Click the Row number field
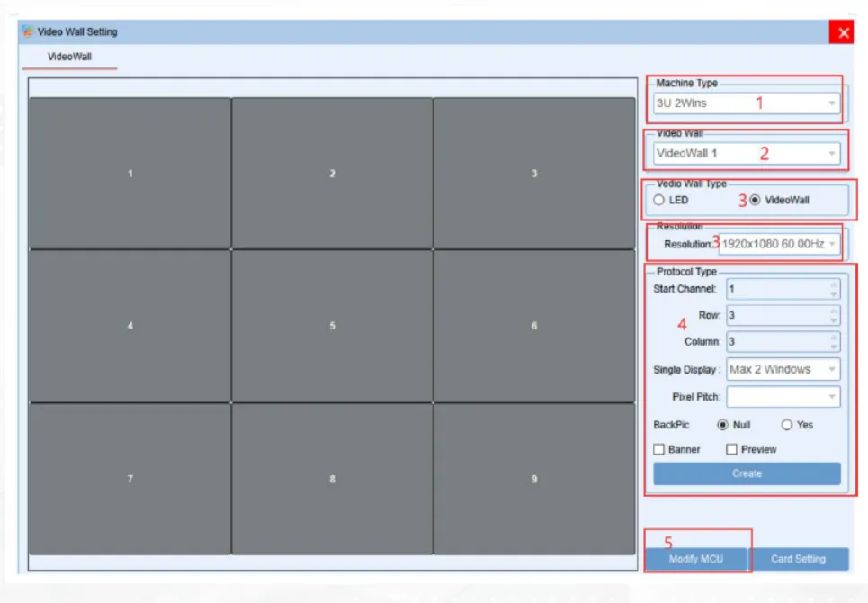The image size is (868, 603). tap(783, 315)
